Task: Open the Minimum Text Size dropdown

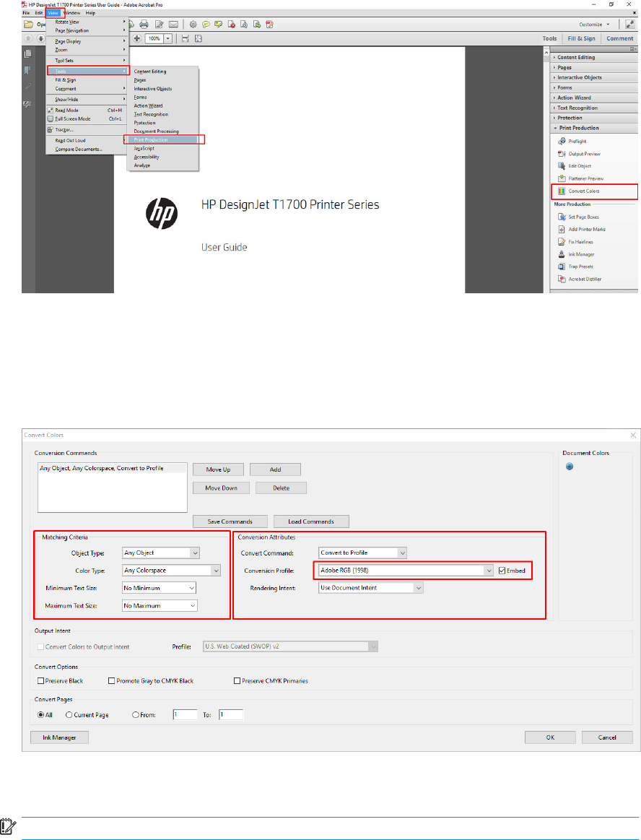Action: (x=159, y=588)
